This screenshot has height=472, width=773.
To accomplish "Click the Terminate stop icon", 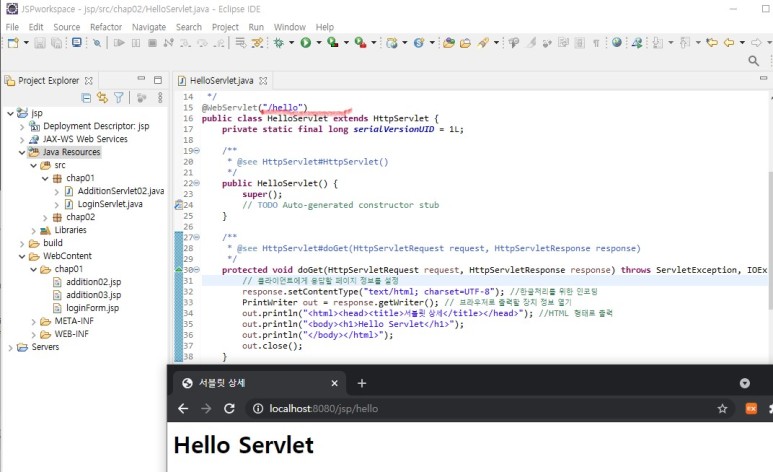I will [x=152, y=43].
